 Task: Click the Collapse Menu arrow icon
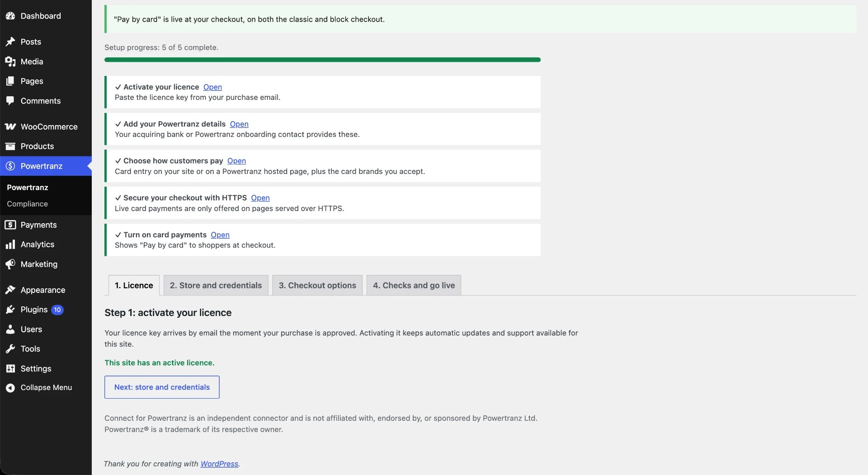pos(10,388)
